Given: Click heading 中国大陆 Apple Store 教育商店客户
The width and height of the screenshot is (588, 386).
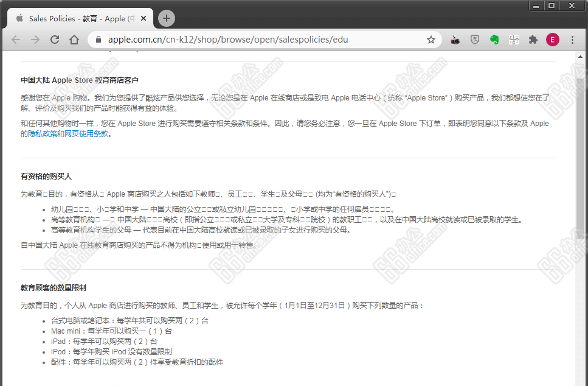Looking at the screenshot, I should click(80, 80).
